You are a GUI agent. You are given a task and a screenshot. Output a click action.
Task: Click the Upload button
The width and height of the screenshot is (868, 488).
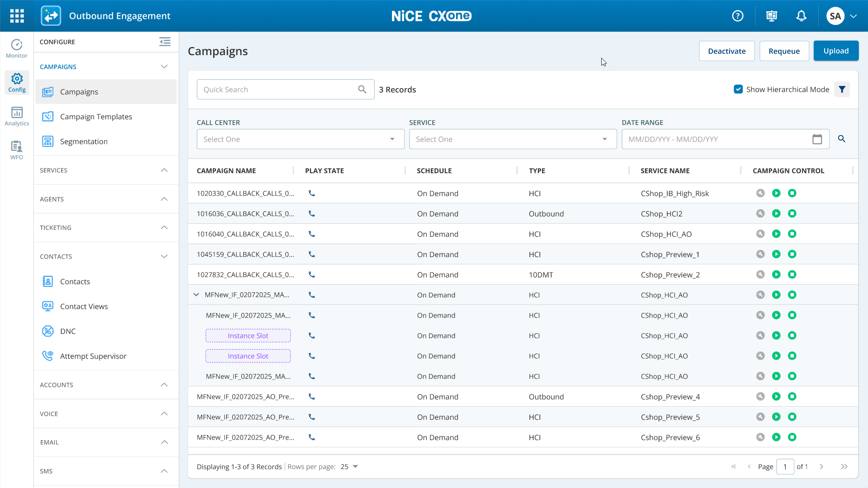(836, 51)
